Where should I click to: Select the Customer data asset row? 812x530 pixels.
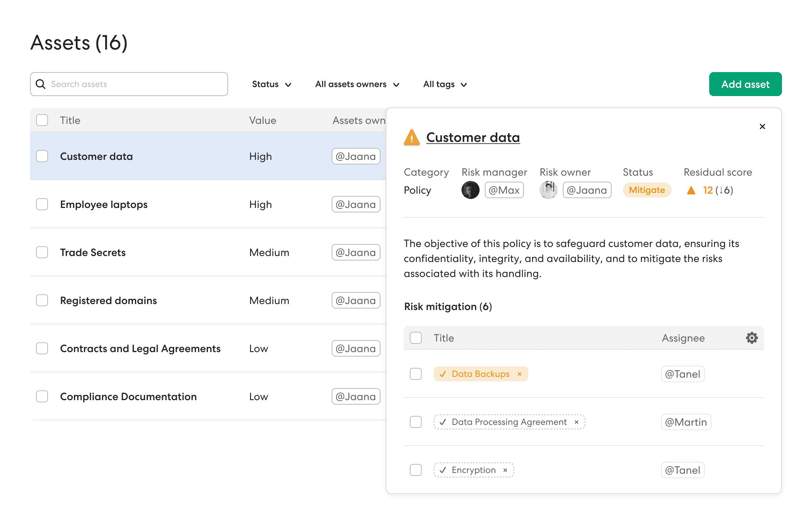click(x=206, y=156)
